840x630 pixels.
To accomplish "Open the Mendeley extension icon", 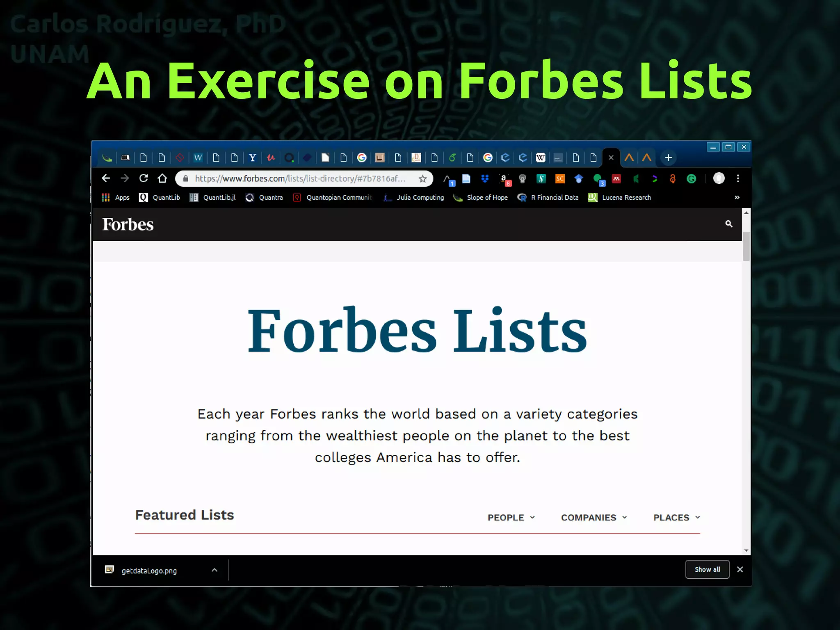I will coord(616,178).
